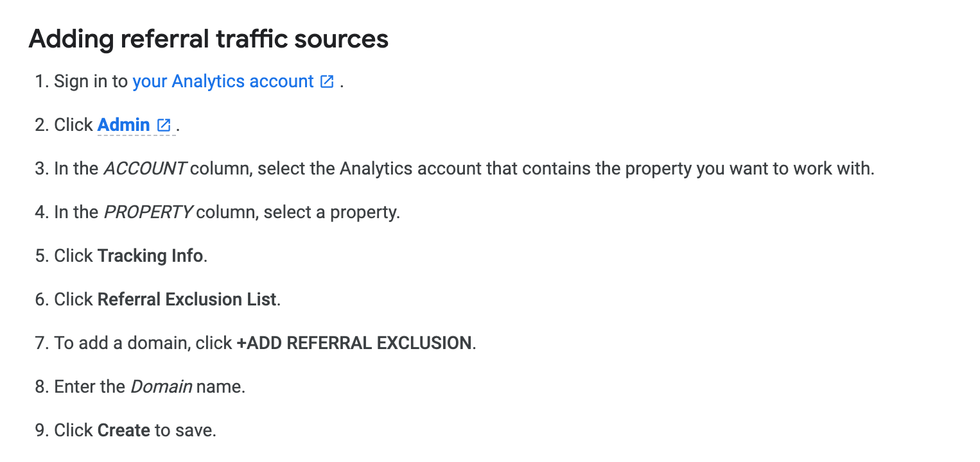The width and height of the screenshot is (980, 462).
Task: Click 'Enter the' text in step 8
Action: (89, 387)
